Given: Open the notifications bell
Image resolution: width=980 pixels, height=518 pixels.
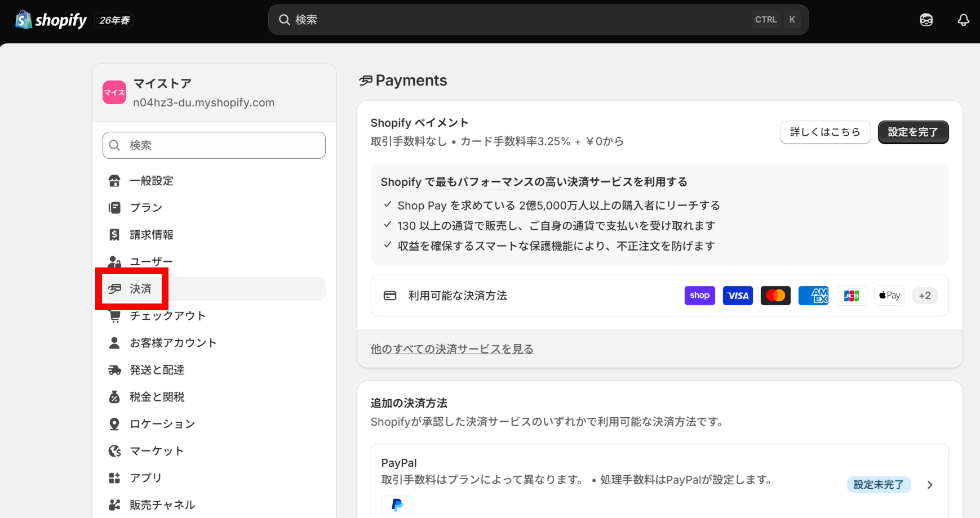Looking at the screenshot, I should (x=963, y=20).
